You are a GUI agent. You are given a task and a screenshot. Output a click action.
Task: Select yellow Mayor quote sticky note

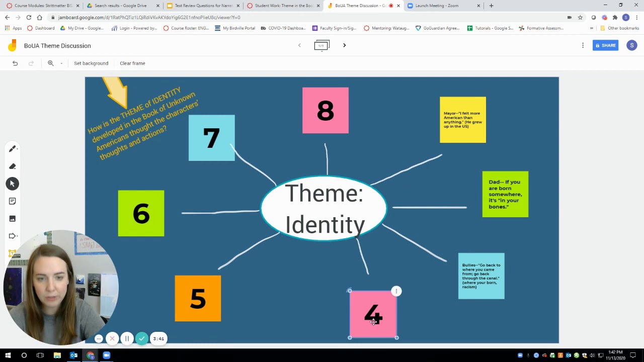463,120
